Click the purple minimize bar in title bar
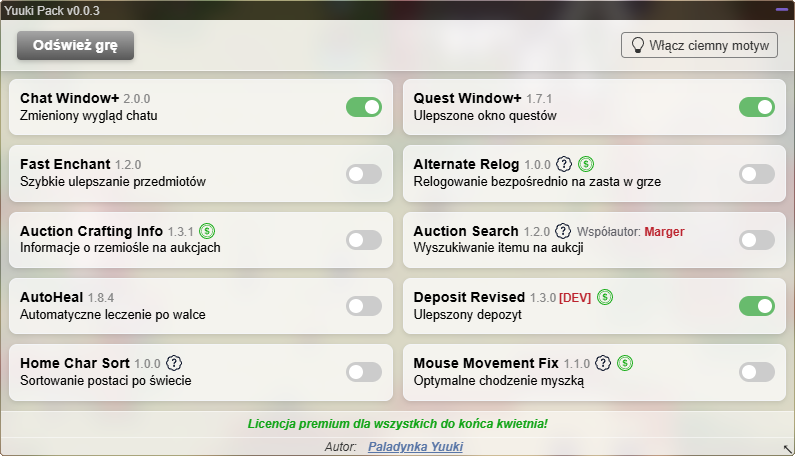Image resolution: width=795 pixels, height=456 pixels. [x=781, y=9]
